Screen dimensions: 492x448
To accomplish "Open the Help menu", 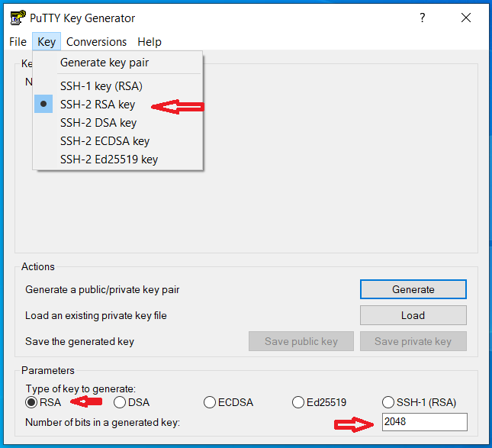I will click(x=150, y=42).
